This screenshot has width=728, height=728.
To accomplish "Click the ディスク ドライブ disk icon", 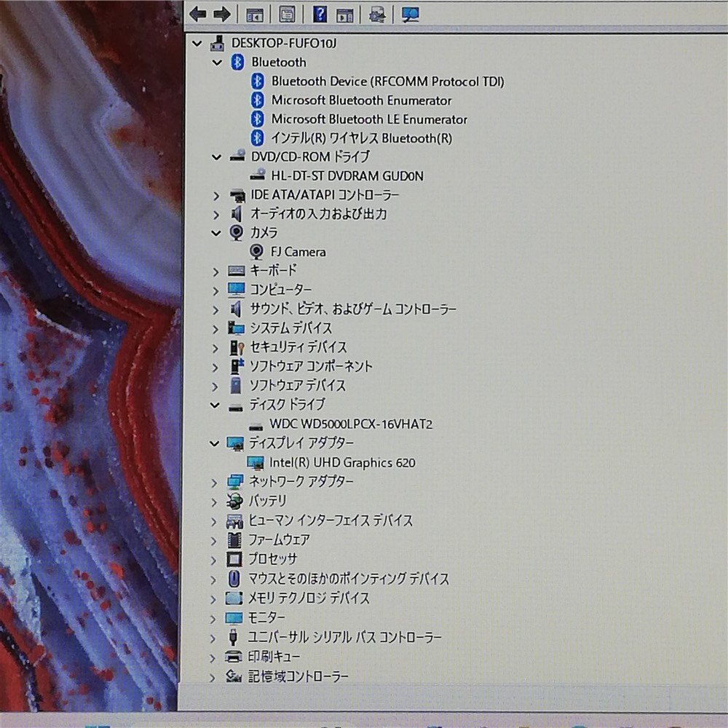I will (x=236, y=408).
